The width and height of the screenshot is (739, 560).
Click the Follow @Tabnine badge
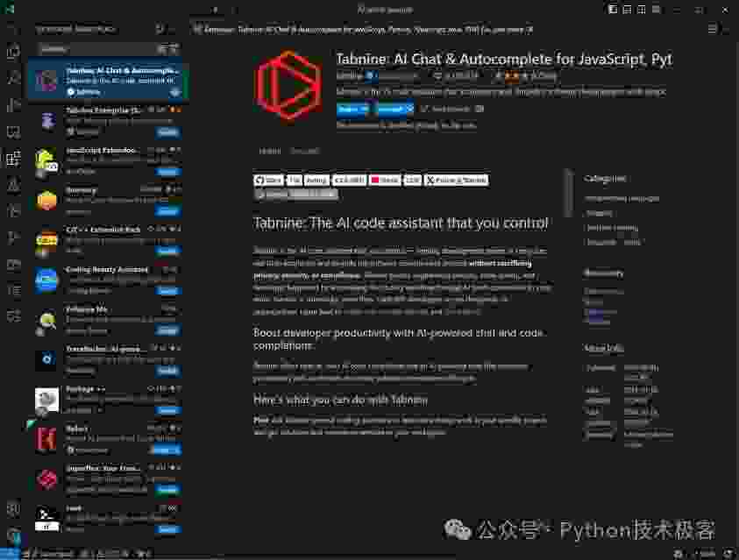point(457,180)
